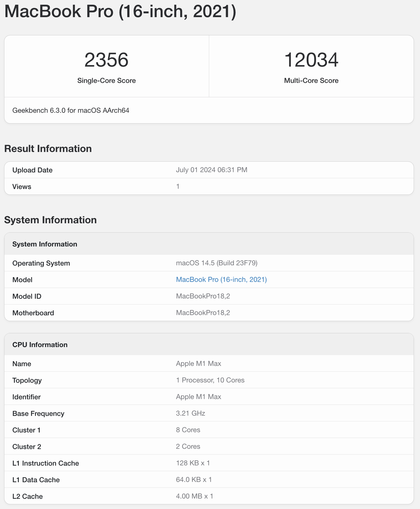Click the L1 Instruction Cache label

click(x=46, y=463)
